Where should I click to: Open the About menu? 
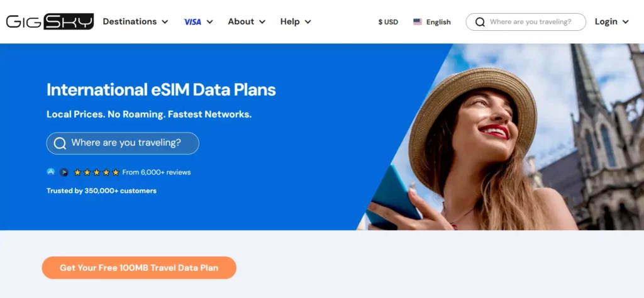(247, 22)
